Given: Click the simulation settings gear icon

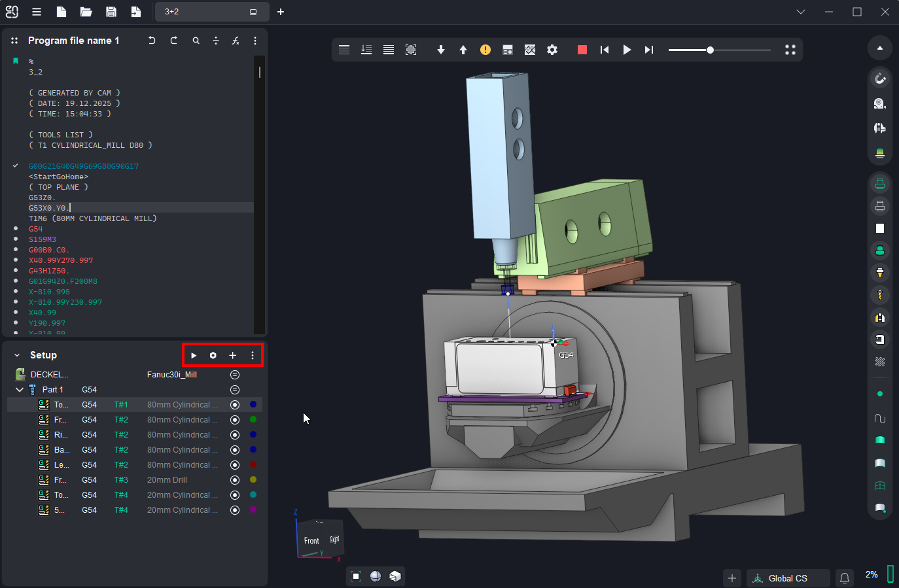Looking at the screenshot, I should [x=552, y=50].
